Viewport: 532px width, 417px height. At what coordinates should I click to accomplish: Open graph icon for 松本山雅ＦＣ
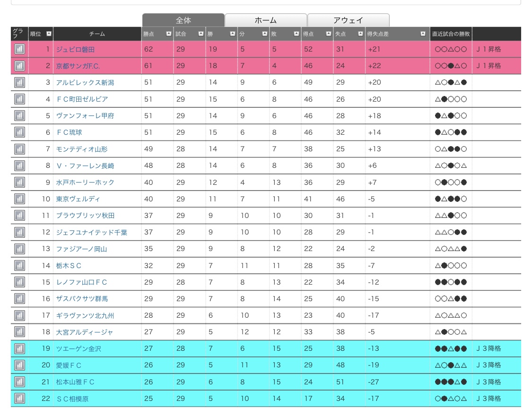(19, 382)
